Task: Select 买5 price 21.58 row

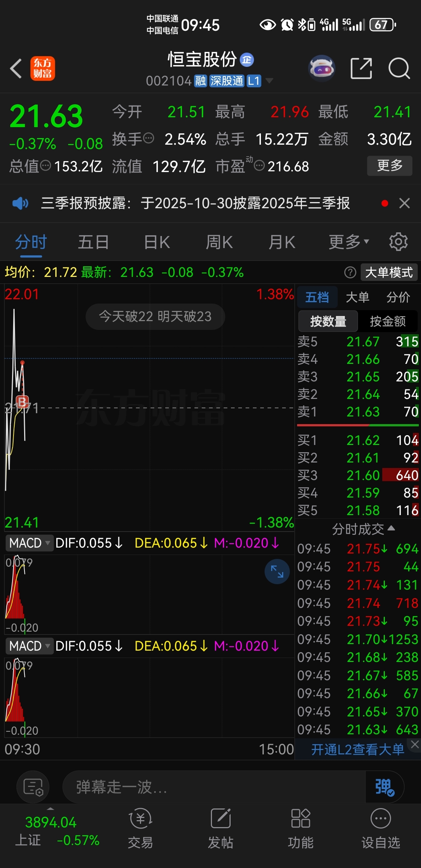Action: (x=358, y=510)
